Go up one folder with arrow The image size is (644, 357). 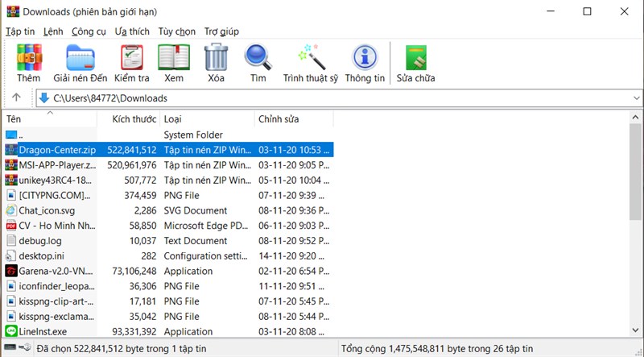tap(16, 98)
